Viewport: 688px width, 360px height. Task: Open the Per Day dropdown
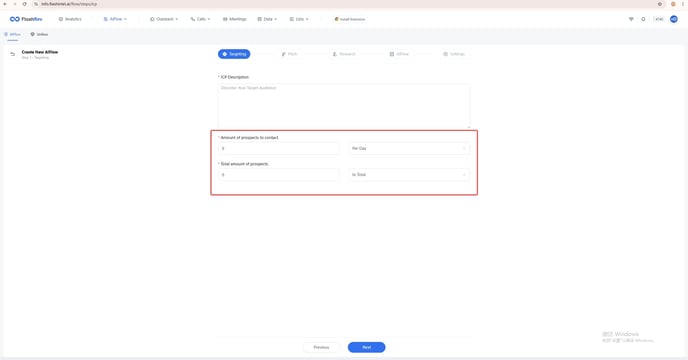pos(409,148)
